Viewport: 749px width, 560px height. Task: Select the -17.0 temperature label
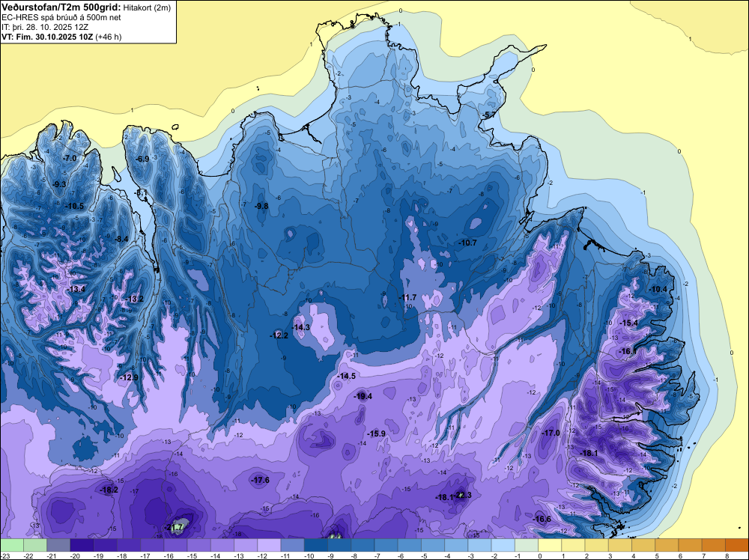coord(551,433)
